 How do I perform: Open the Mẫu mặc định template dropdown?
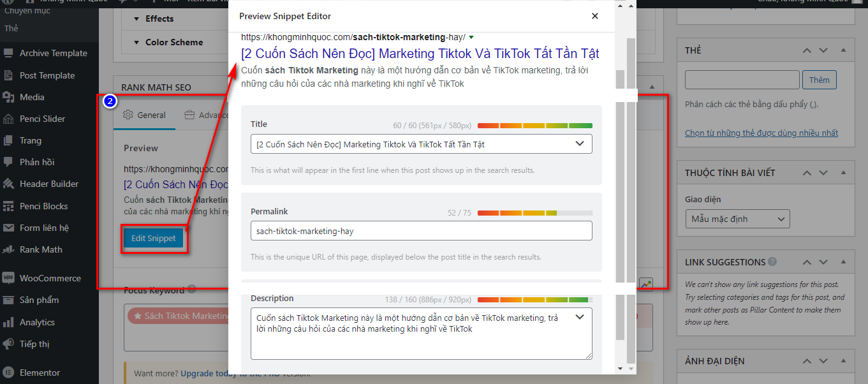737,218
